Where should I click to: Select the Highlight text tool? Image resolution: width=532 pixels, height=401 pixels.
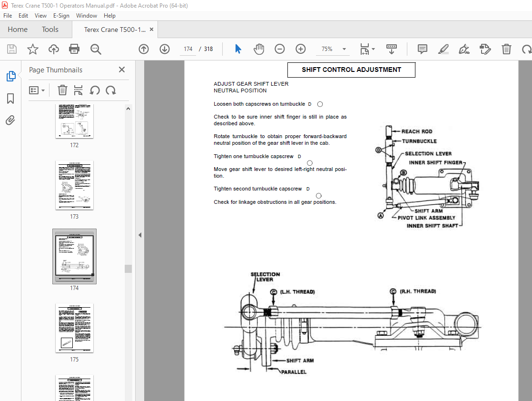tap(443, 49)
